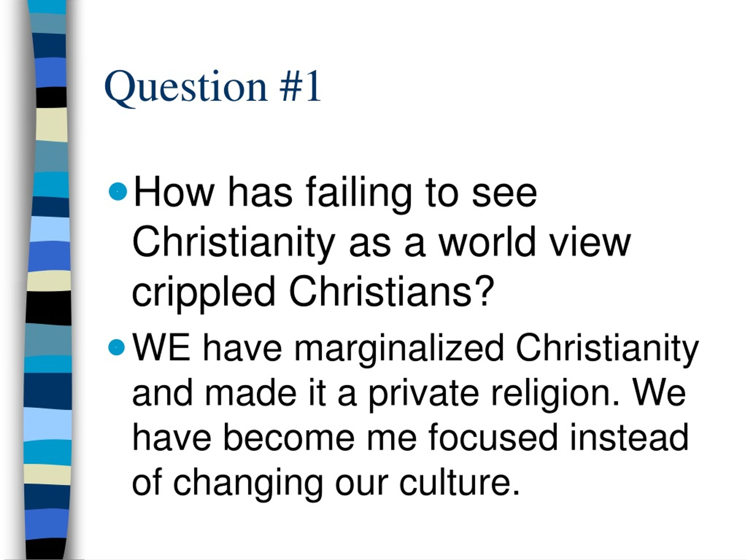Image resolution: width=747 pixels, height=560 pixels.
Task: Click the line "crippled Christians?"
Action: [313, 291]
